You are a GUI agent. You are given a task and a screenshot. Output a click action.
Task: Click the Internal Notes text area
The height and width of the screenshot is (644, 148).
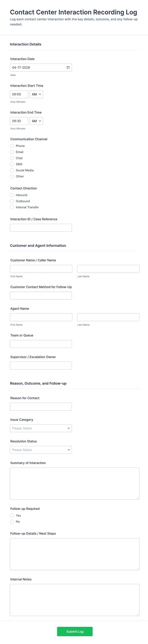pos(75,600)
